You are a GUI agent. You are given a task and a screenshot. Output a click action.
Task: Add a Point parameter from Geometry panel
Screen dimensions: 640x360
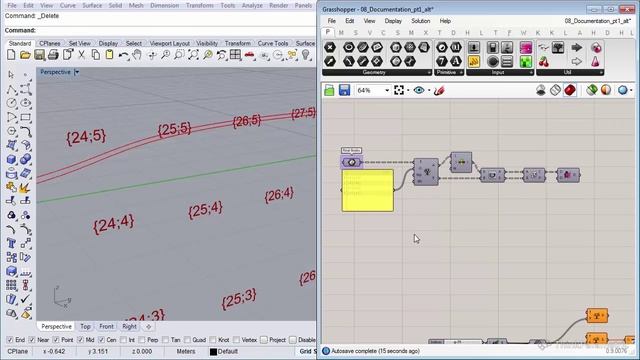click(x=330, y=47)
